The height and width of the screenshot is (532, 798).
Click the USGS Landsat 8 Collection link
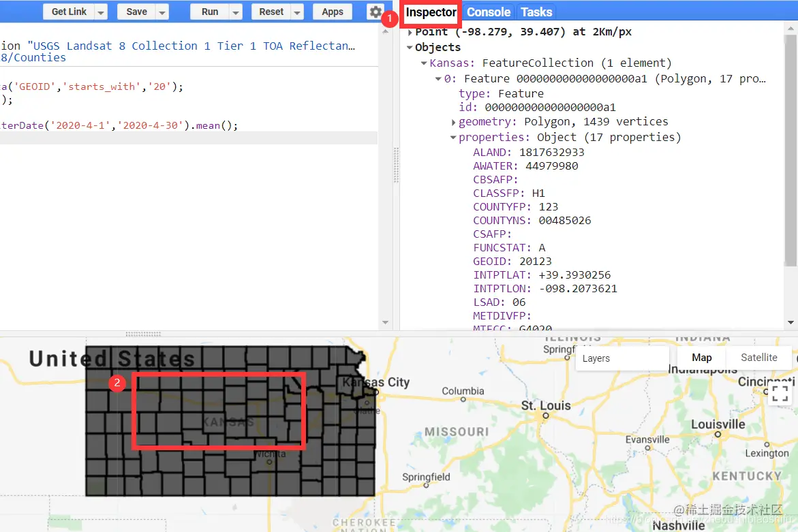[191, 46]
